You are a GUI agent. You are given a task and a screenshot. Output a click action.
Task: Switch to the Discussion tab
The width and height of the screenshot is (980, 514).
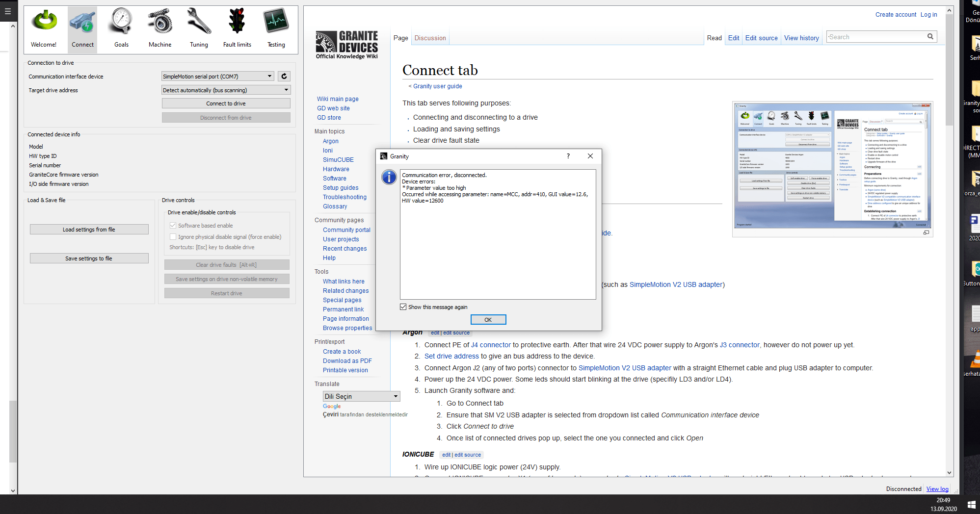(x=430, y=38)
